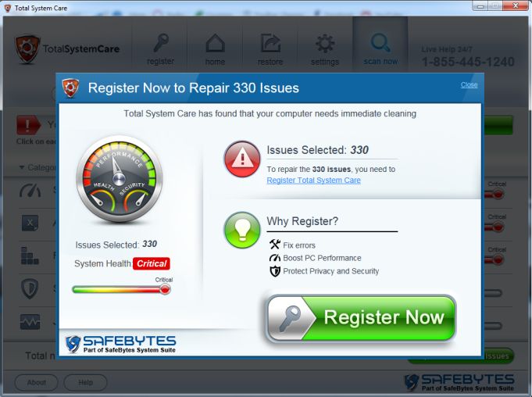
Task: Click the speedometer category icon in background list
Action: [x=30, y=191]
